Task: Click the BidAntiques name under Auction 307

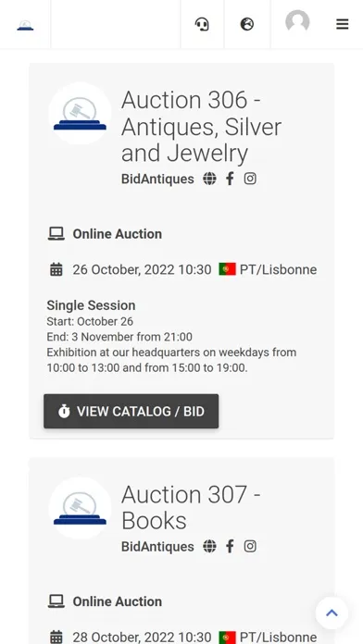Action: 157,547
